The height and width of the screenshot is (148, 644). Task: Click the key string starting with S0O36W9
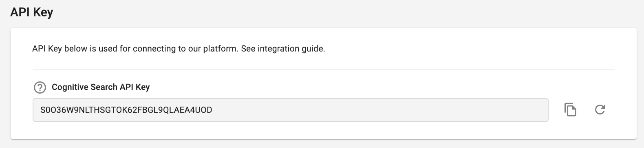coord(126,110)
